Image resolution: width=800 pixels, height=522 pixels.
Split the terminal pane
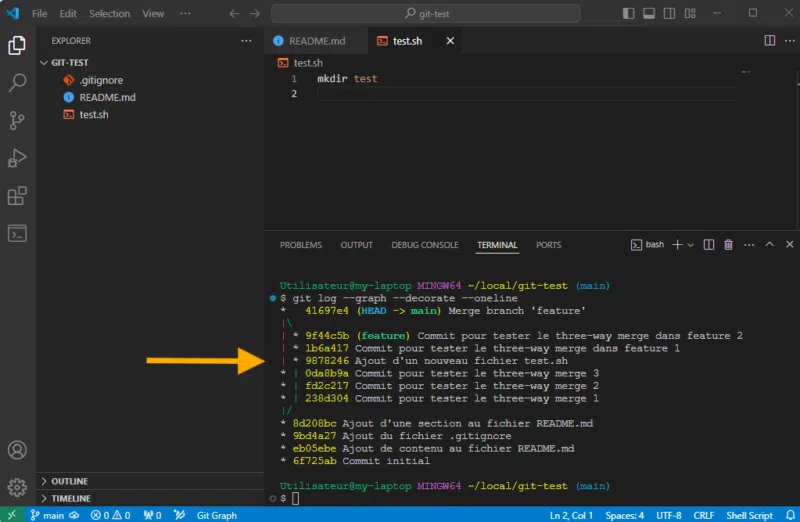pos(708,245)
